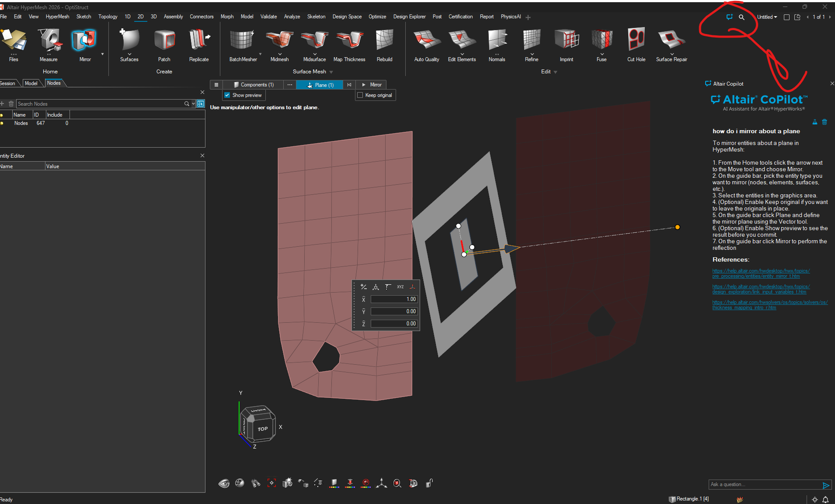Screen dimensions: 835x504
Task: Click Mirror button on guide bar
Action: 372,85
